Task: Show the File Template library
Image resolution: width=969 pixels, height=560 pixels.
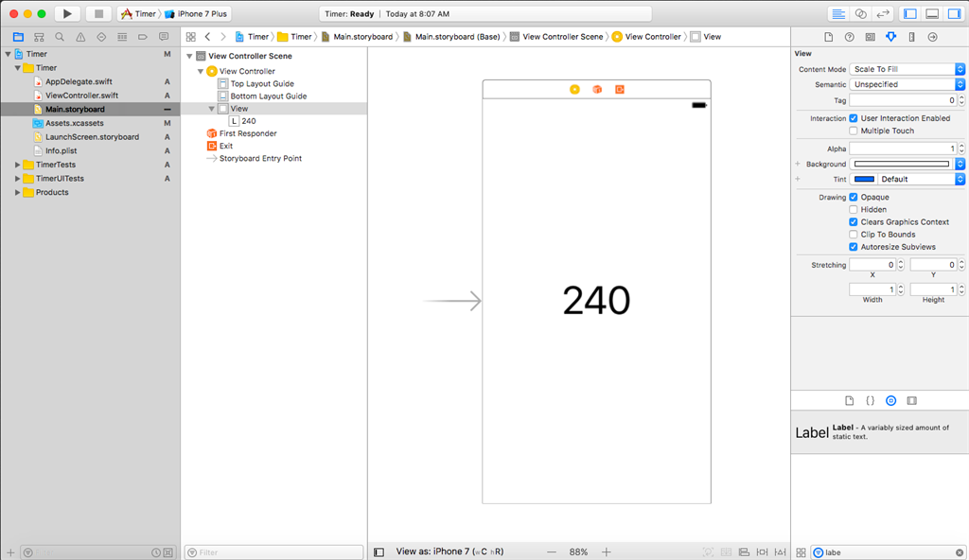Action: (x=849, y=400)
